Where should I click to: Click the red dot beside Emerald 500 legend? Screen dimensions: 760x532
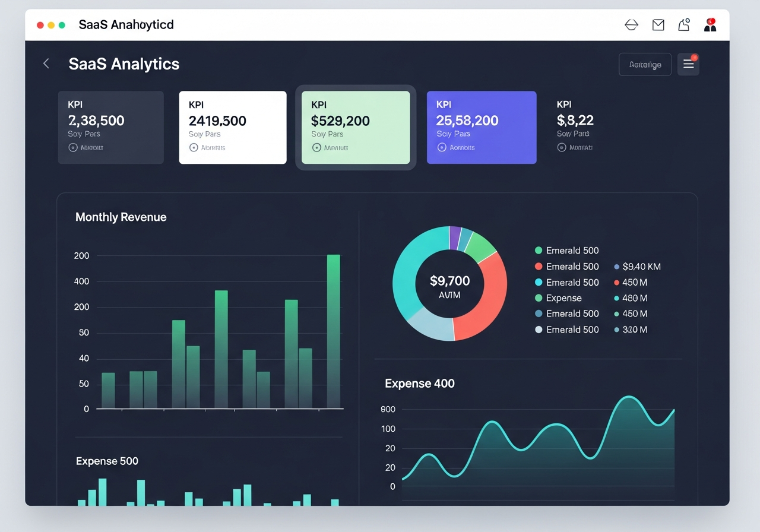pyautogui.click(x=539, y=267)
